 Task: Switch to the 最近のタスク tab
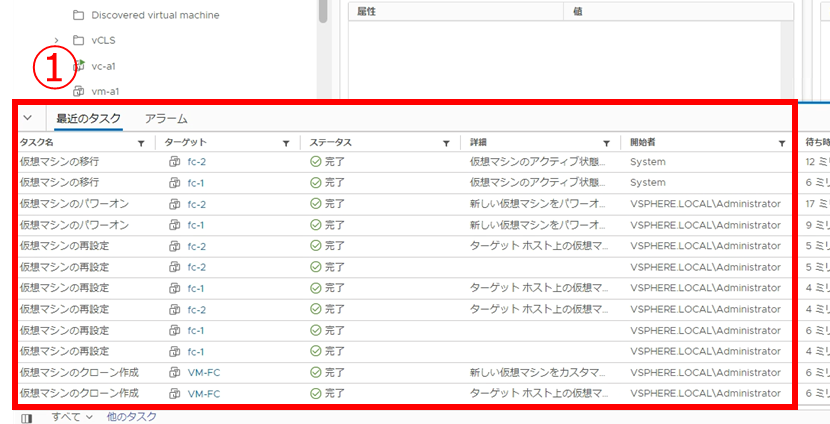click(89, 119)
